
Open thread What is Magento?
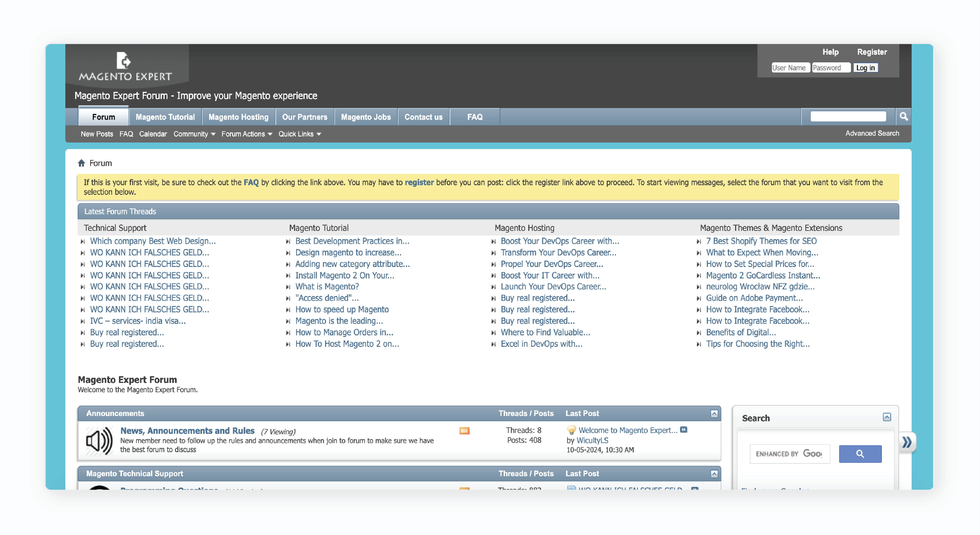pyautogui.click(x=327, y=287)
